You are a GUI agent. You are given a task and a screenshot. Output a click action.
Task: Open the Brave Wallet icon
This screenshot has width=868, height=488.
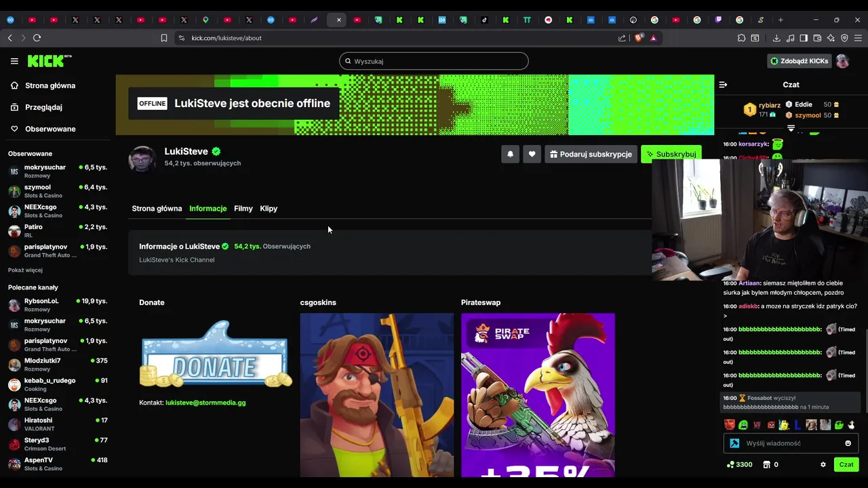click(x=817, y=38)
